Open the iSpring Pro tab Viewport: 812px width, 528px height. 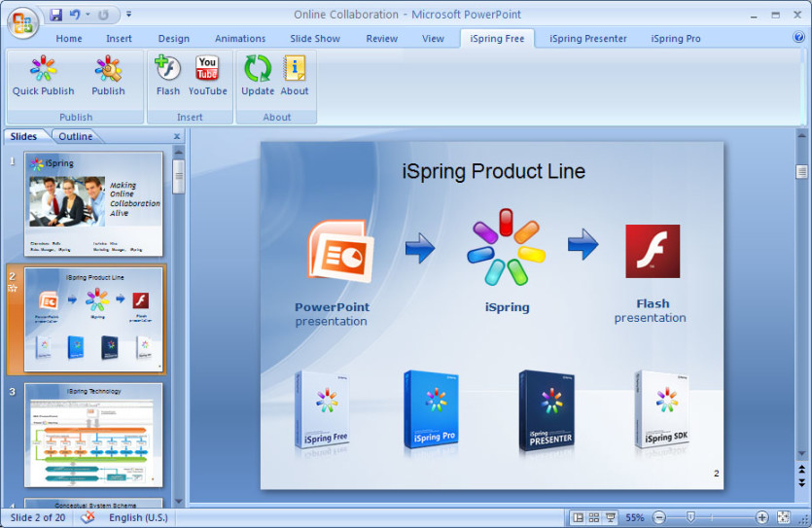pos(675,38)
